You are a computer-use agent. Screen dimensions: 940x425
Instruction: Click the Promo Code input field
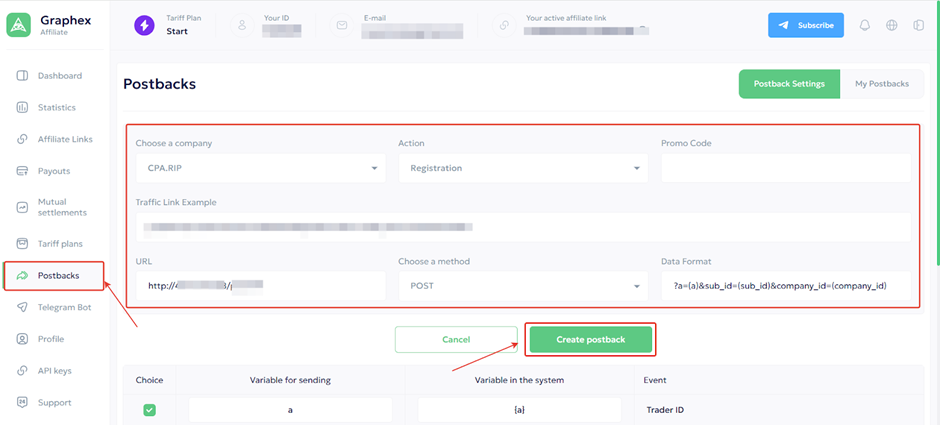[x=785, y=168]
